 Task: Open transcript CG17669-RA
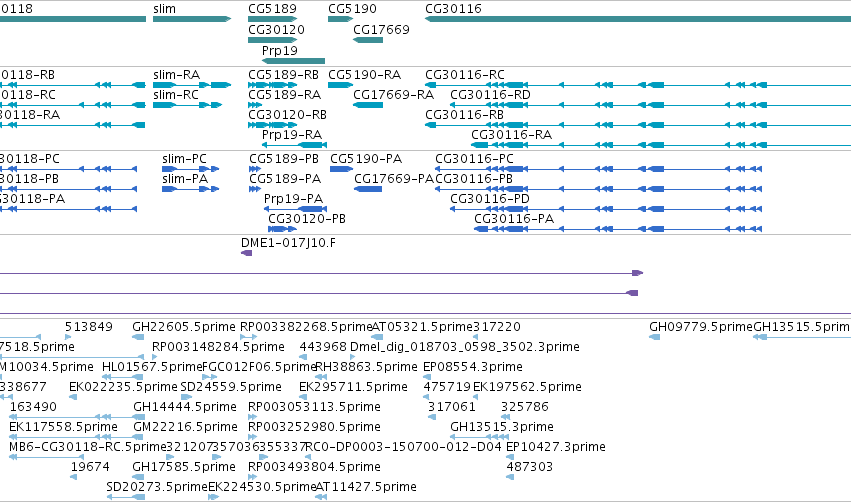(x=393, y=94)
